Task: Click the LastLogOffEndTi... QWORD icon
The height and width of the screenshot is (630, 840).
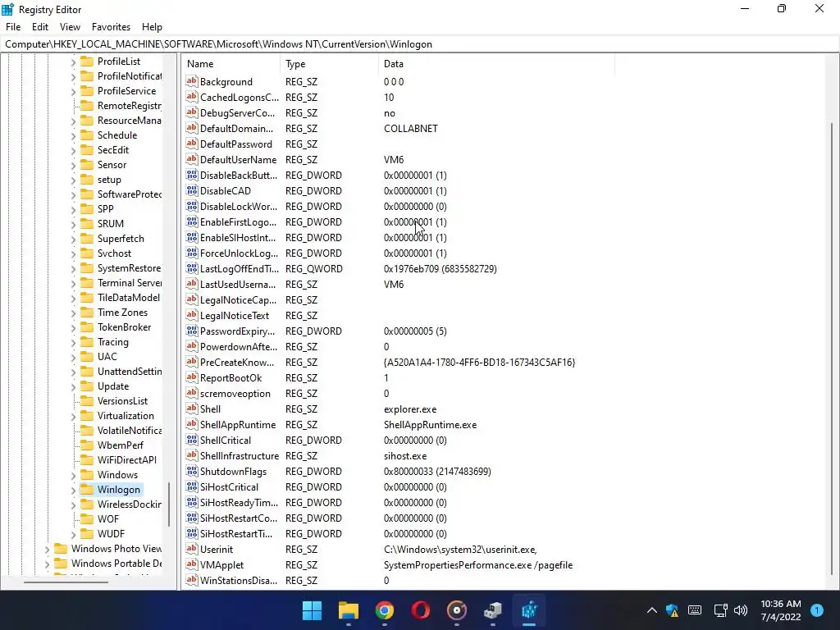Action: click(192, 268)
